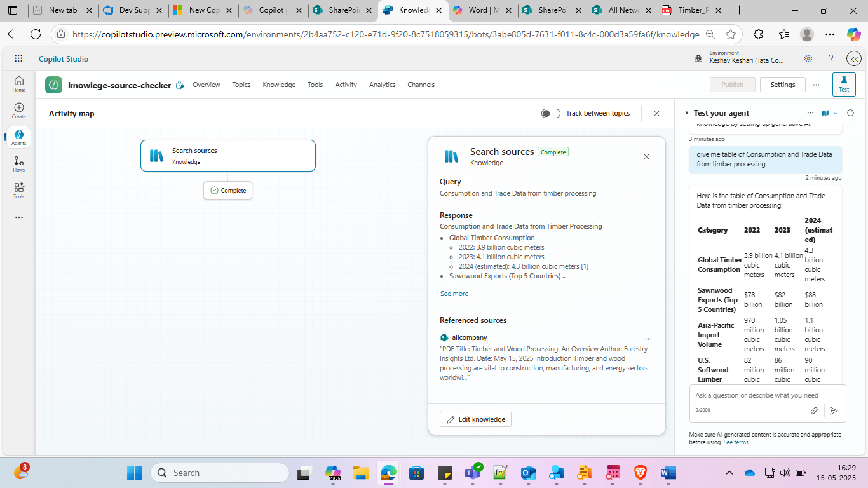This screenshot has height=488, width=868.
Task: Open test panel ellipsis menu
Action: (x=810, y=113)
